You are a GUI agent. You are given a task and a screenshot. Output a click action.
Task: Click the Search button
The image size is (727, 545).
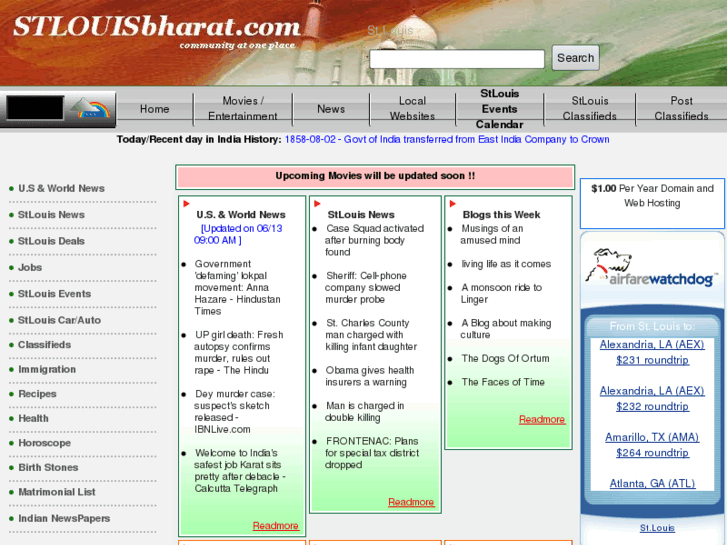pyautogui.click(x=575, y=58)
